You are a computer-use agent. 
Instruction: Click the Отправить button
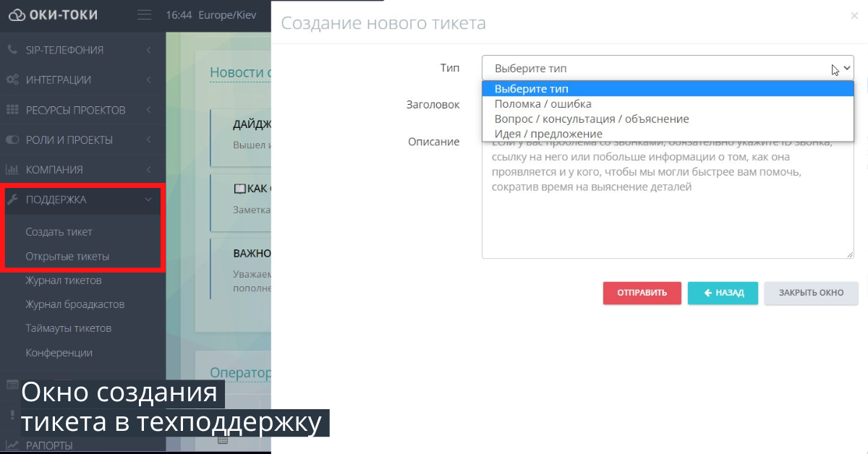click(x=642, y=293)
